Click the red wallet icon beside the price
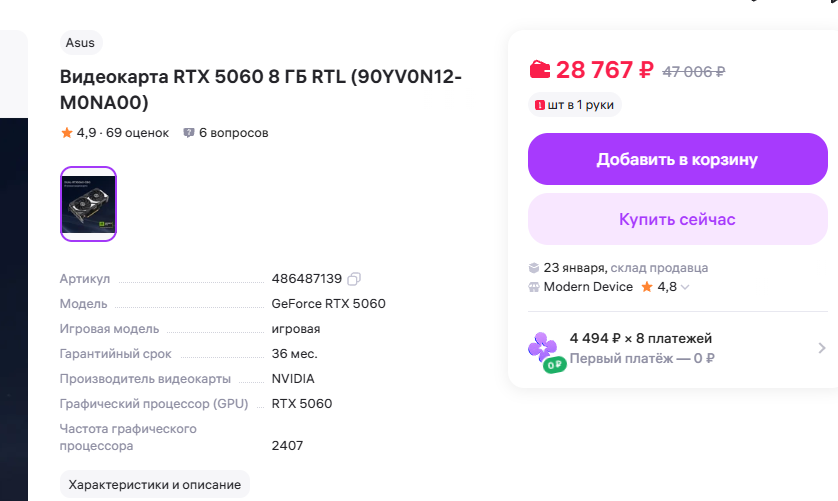This screenshot has height=501, width=838. [x=539, y=70]
